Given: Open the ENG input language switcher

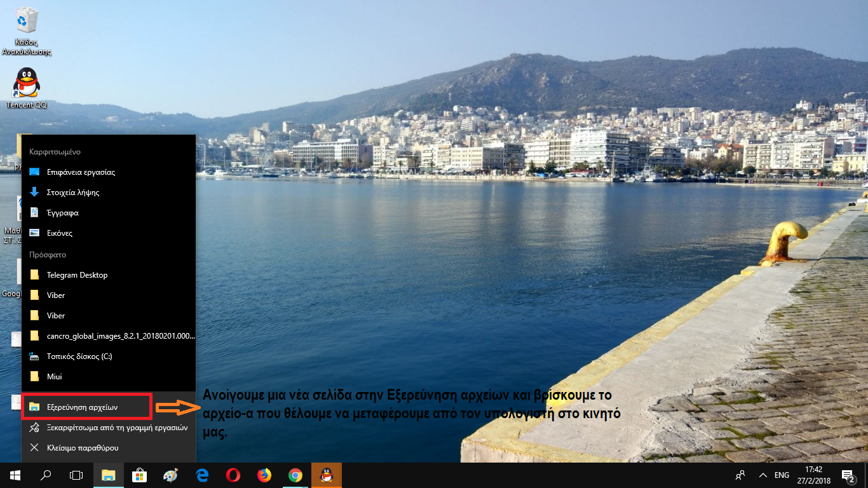Looking at the screenshot, I should tap(782, 475).
